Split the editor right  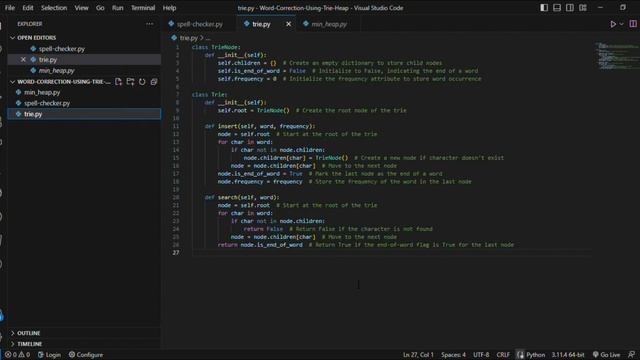click(x=633, y=24)
